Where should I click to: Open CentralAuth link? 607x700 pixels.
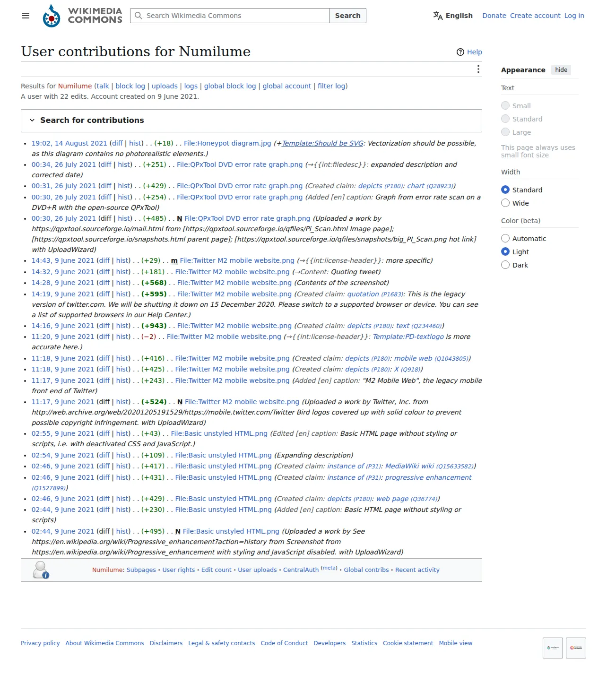[301, 570]
